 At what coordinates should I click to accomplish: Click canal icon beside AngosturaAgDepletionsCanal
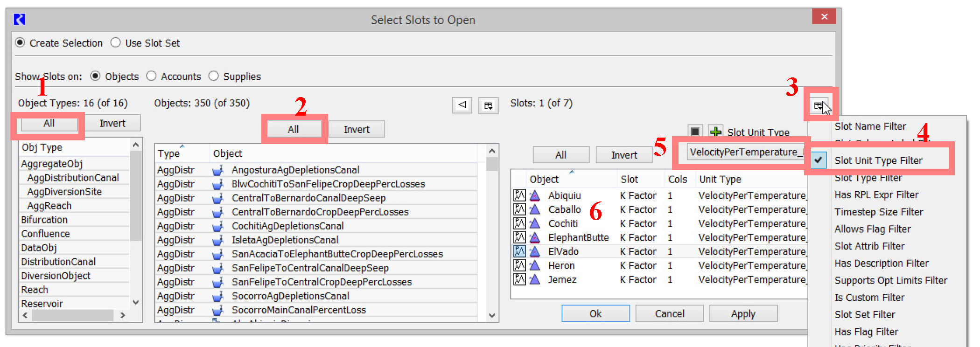[x=217, y=170]
